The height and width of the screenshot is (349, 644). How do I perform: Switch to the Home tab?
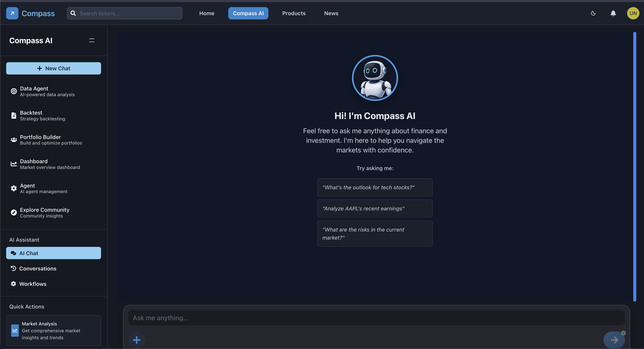click(207, 13)
